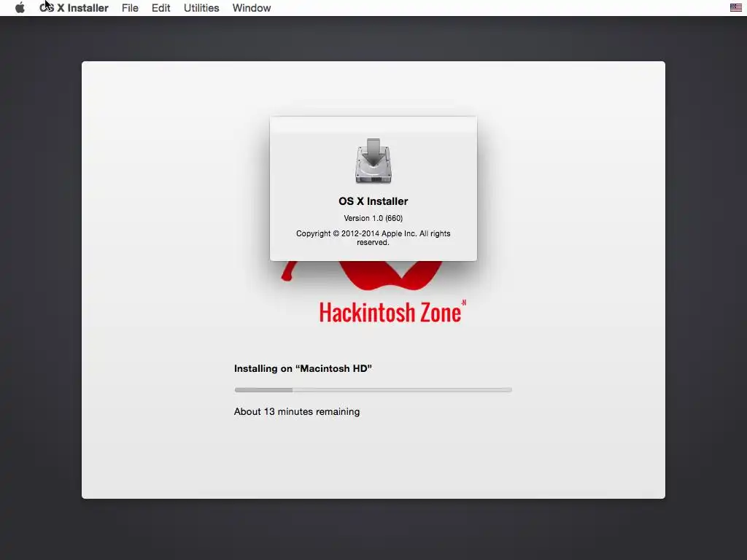Image resolution: width=747 pixels, height=560 pixels.
Task: Click the installation progress bar
Action: pos(373,389)
